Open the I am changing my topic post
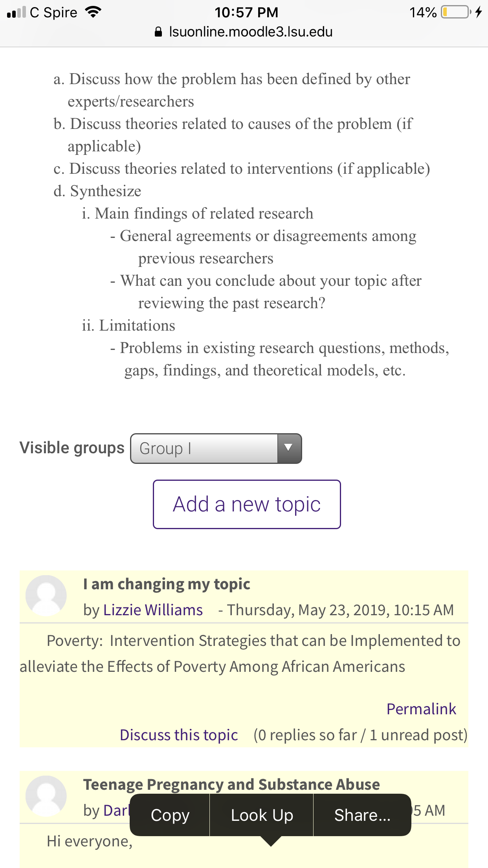Image resolution: width=488 pixels, height=868 pixels. pyautogui.click(x=167, y=584)
